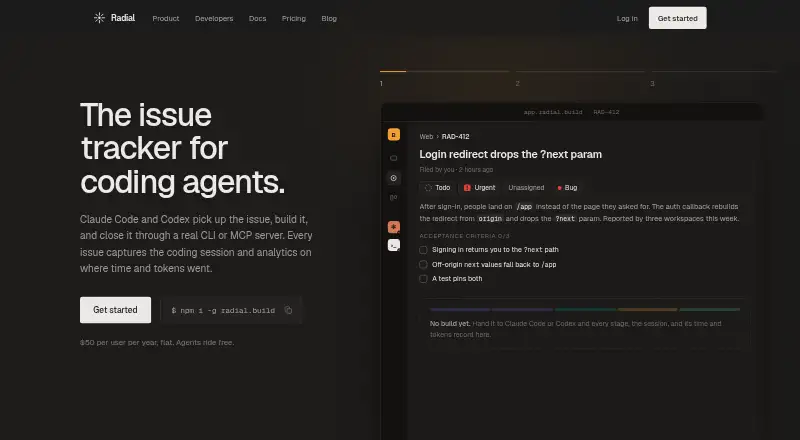Image resolution: width=800 pixels, height=440 pixels.
Task: Switch to demo step 1
Action: click(x=444, y=78)
